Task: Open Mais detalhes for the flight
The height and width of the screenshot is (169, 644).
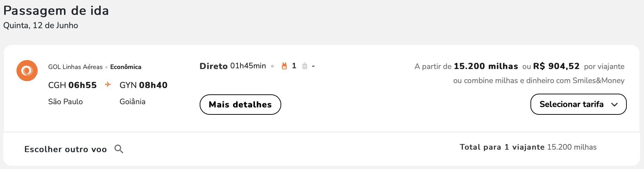Action: click(240, 105)
